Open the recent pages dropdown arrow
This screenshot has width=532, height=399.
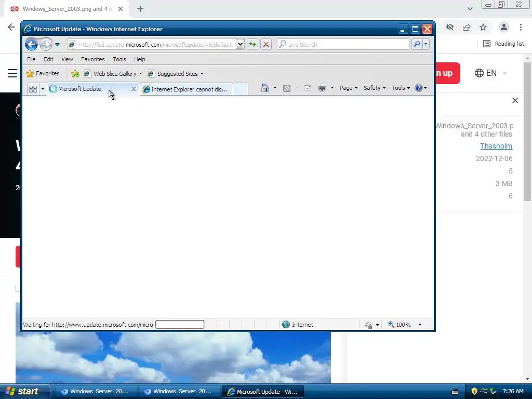(57, 45)
